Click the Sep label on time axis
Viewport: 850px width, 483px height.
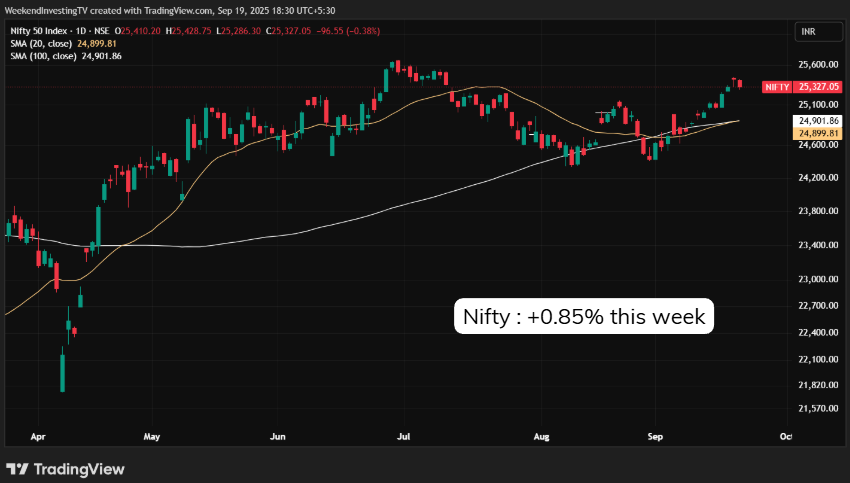[x=655, y=436]
